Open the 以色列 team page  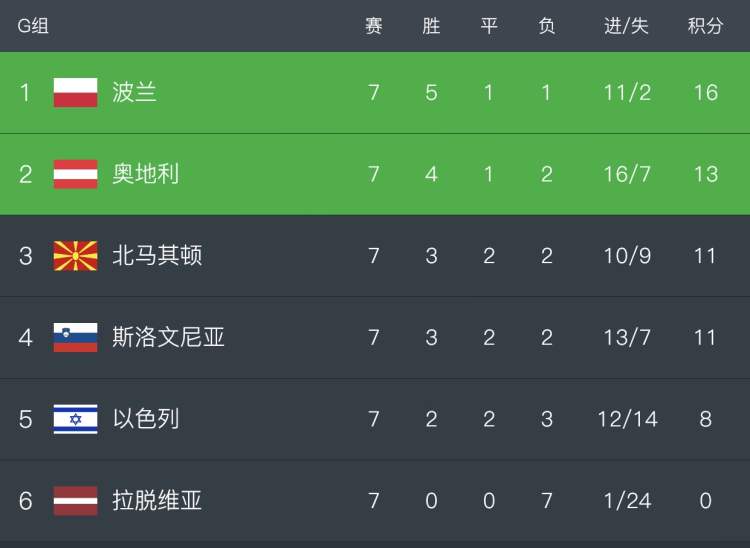(x=146, y=419)
